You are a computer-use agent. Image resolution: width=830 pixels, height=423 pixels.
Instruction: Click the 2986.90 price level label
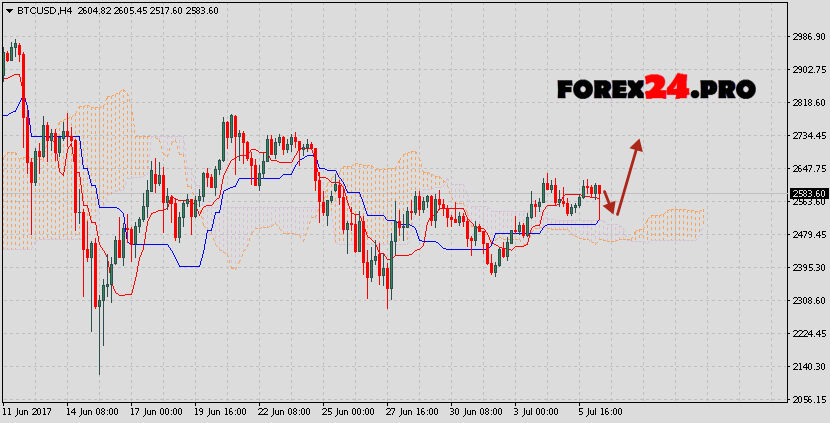pyautogui.click(x=807, y=37)
